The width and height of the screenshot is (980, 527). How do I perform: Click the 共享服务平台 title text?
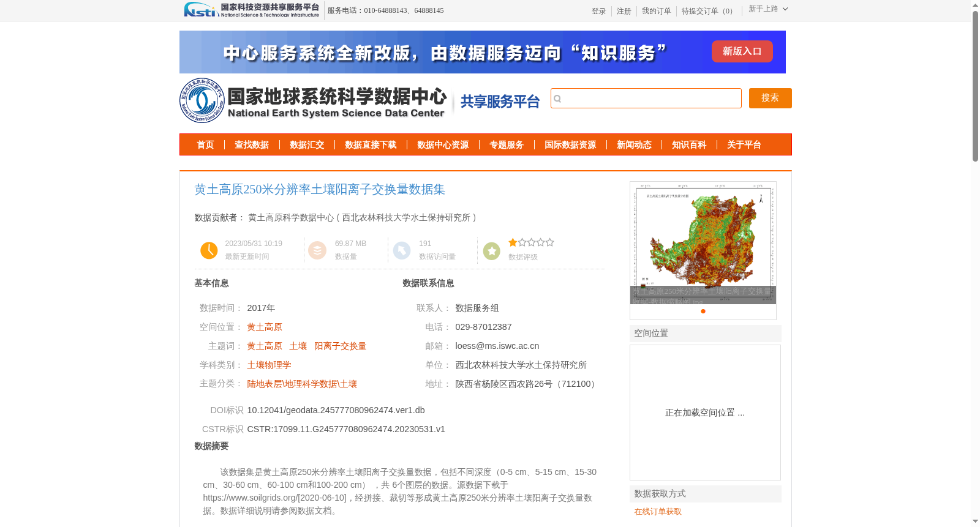500,102
